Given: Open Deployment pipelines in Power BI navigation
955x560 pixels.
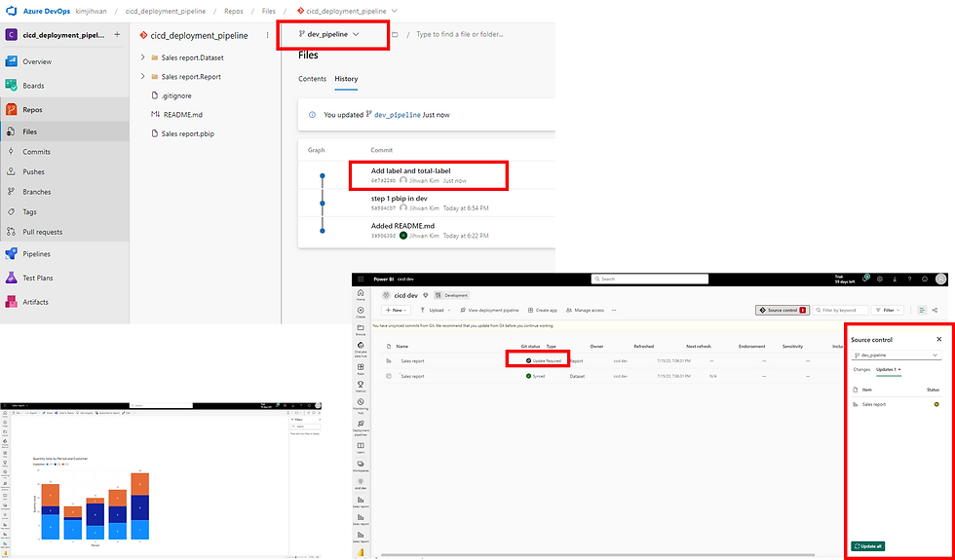Looking at the screenshot, I should click(361, 428).
